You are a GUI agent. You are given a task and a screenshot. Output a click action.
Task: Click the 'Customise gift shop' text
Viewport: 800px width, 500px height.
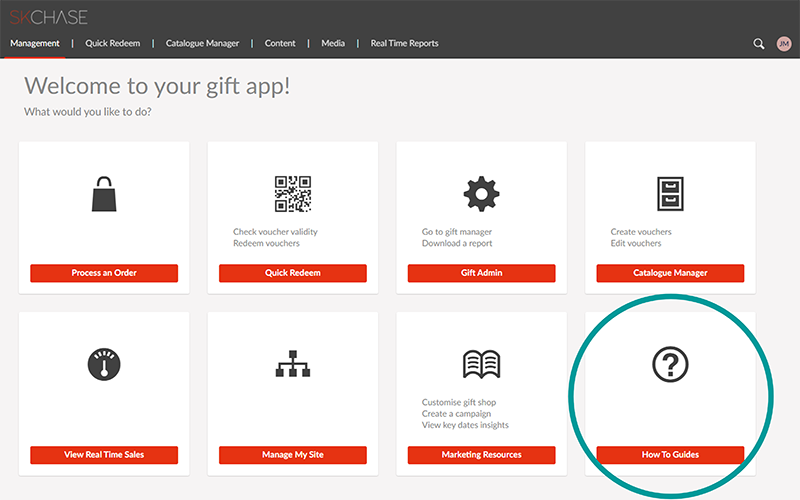[x=459, y=402]
